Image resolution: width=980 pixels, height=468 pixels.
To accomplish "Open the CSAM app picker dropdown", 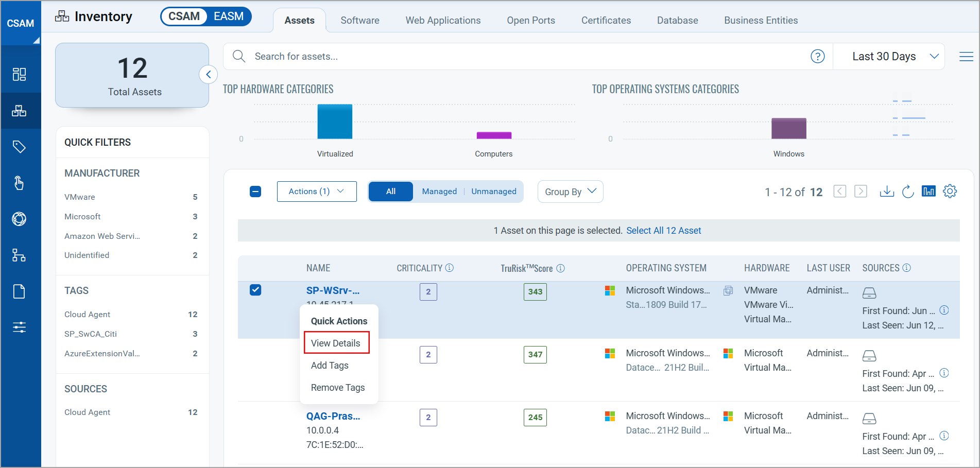I will (x=21, y=23).
